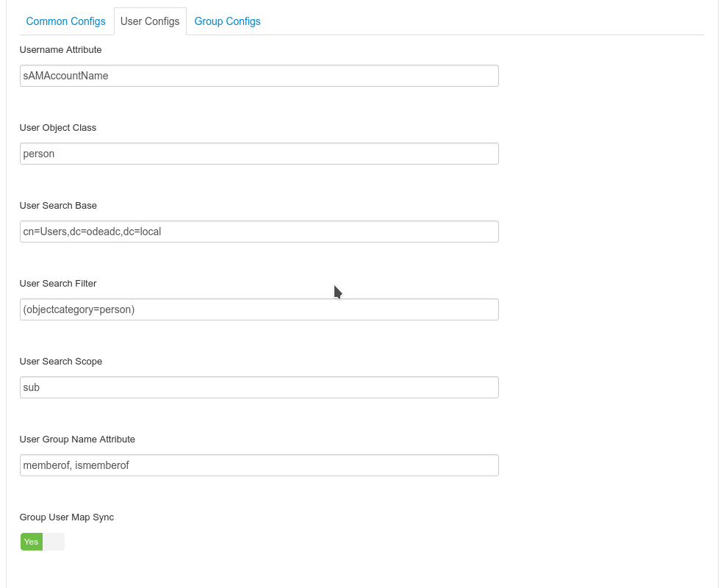
Task: Click the green Yes side of the sync switch
Action: (x=31, y=542)
